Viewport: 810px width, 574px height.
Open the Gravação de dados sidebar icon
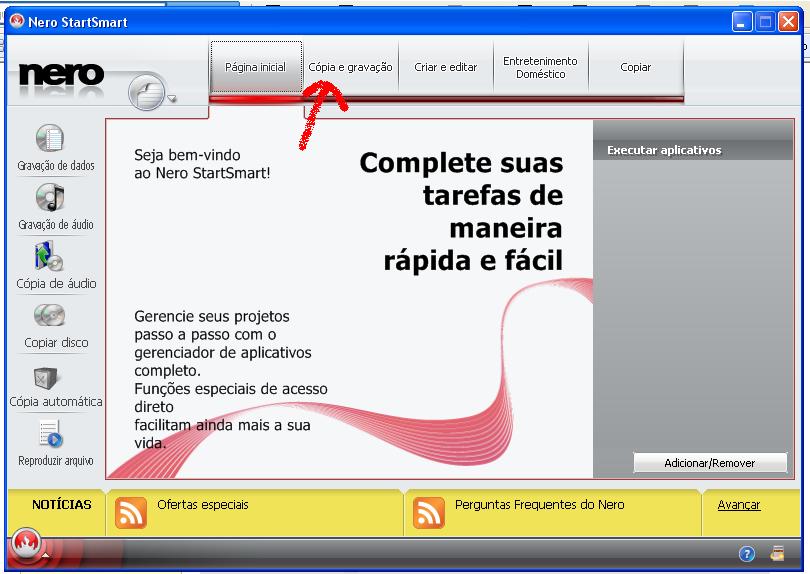coord(50,138)
